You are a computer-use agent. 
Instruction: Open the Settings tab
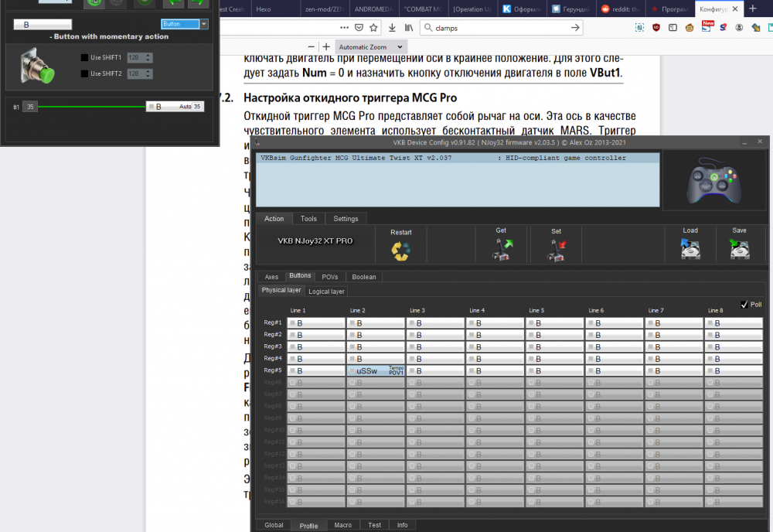pyautogui.click(x=346, y=218)
